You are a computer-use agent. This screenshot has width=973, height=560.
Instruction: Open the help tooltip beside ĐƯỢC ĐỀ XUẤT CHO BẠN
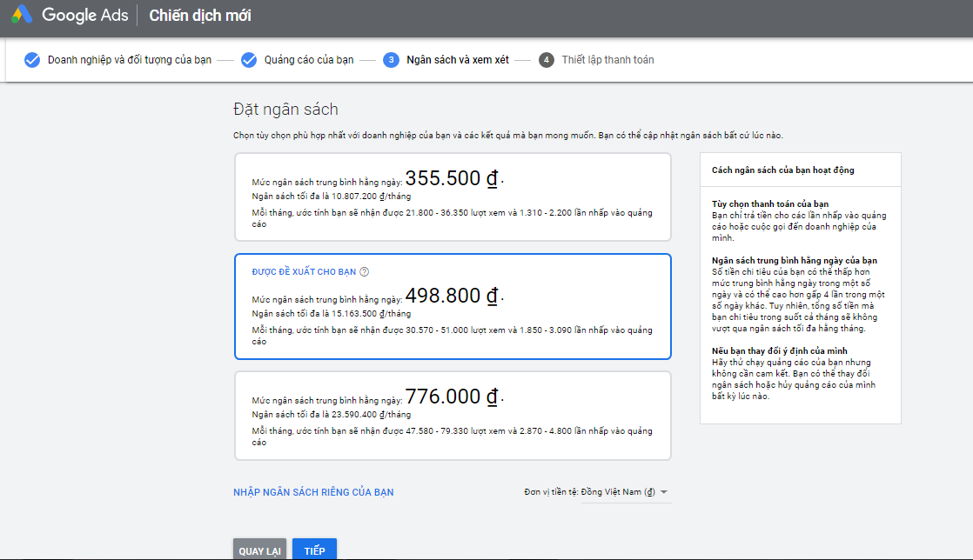click(366, 271)
